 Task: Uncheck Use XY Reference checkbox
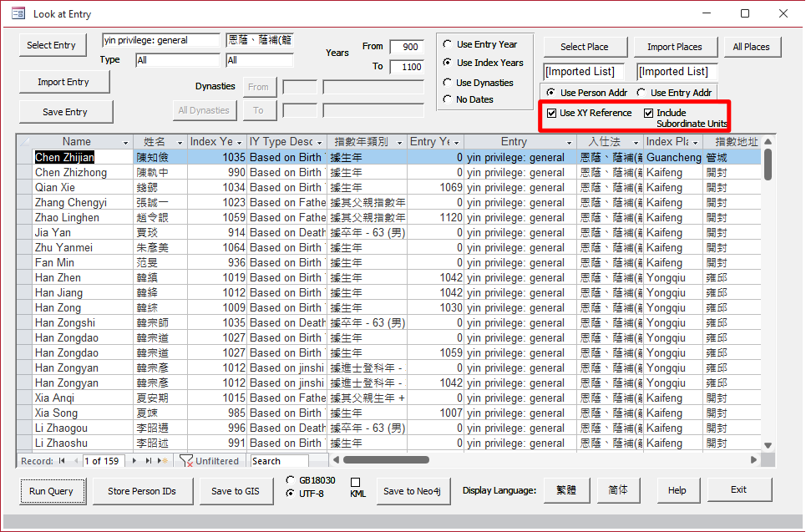point(551,113)
